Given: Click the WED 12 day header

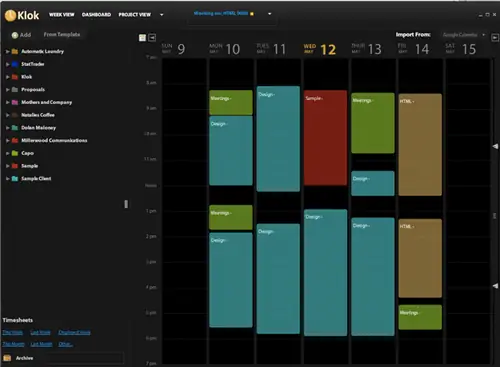Looking at the screenshot, I should coord(319,49).
